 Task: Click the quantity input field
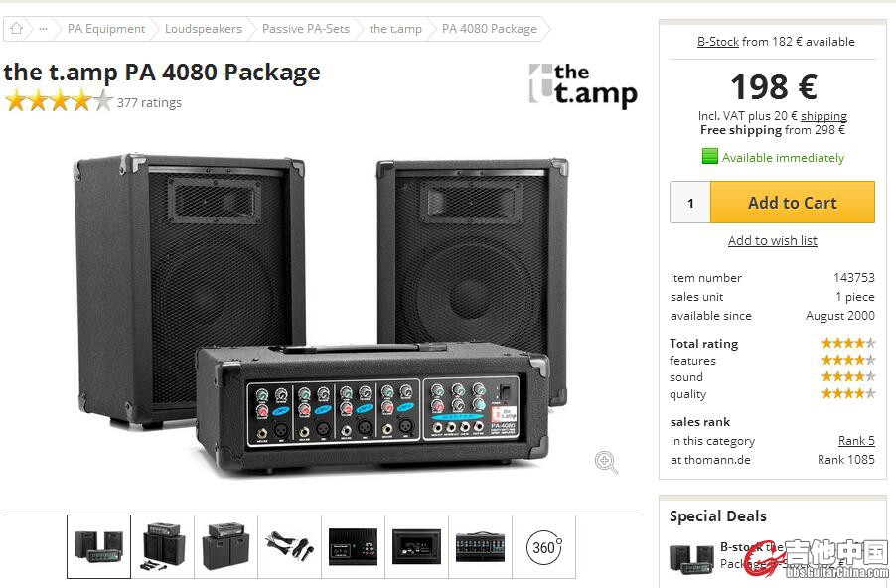pos(690,203)
